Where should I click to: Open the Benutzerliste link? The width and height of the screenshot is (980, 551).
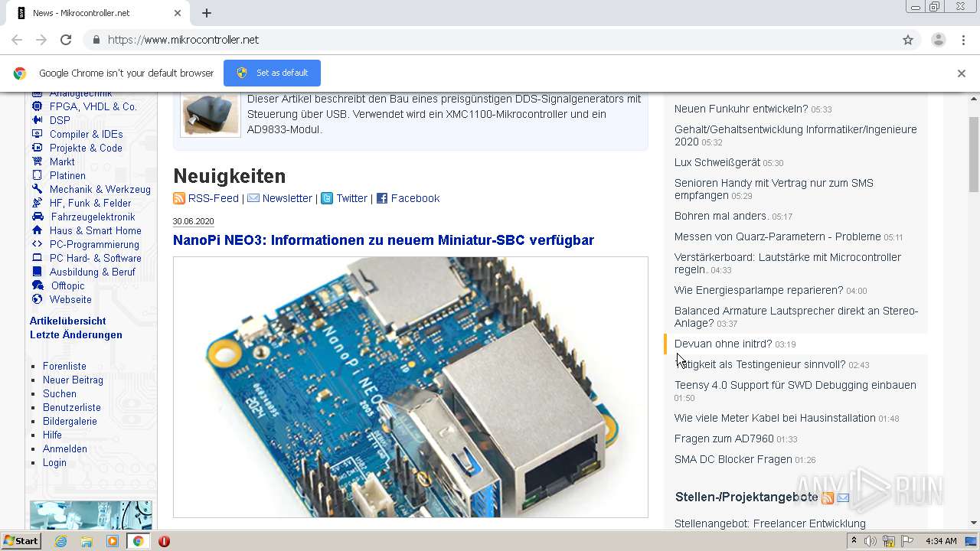coord(72,407)
